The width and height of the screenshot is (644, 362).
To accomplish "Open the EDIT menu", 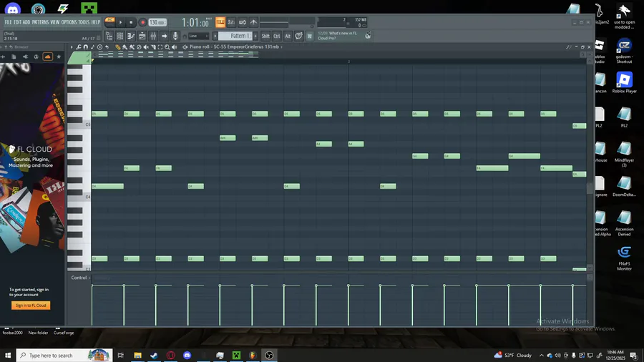I will pyautogui.click(x=17, y=22).
